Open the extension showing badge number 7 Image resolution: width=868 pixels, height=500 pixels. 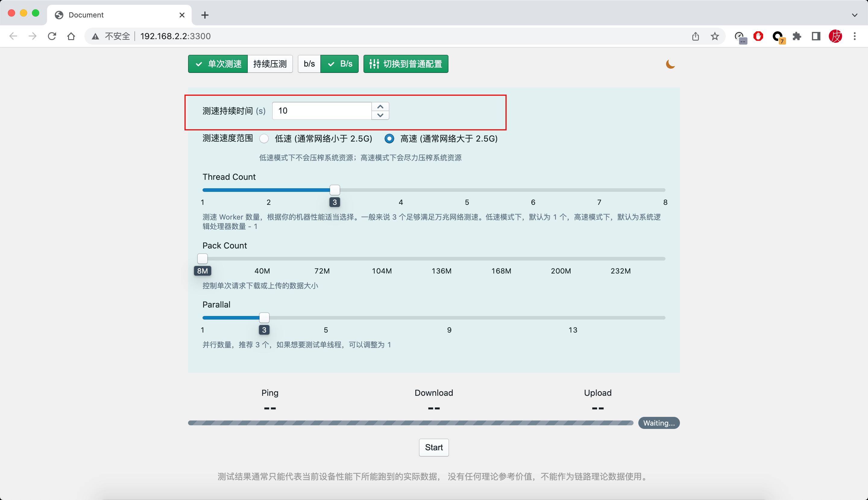(778, 36)
